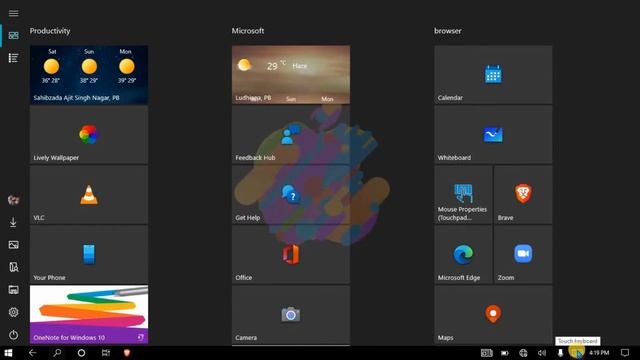The height and width of the screenshot is (360, 640).
Task: Switch to All apps list view
Action: 13,58
